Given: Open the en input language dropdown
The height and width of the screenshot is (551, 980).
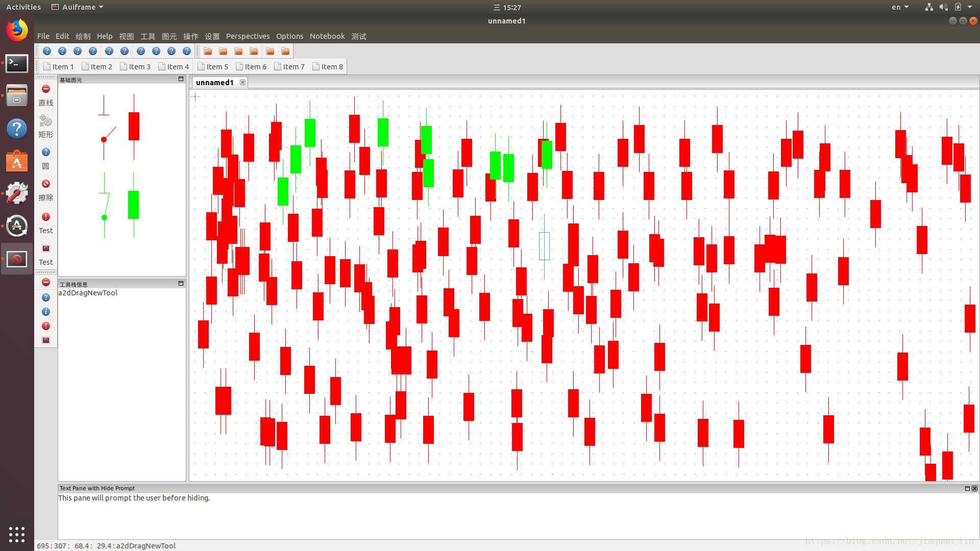Looking at the screenshot, I should tap(900, 7).
